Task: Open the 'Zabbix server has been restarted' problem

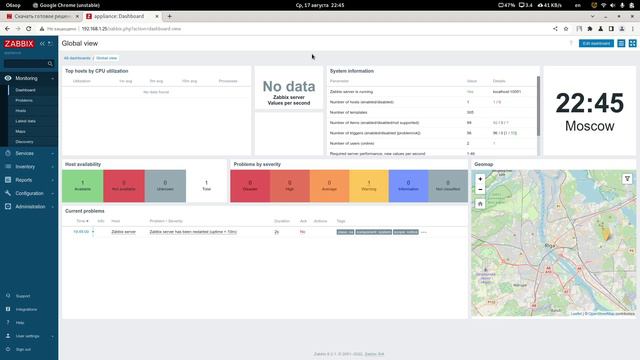Action: [193, 232]
